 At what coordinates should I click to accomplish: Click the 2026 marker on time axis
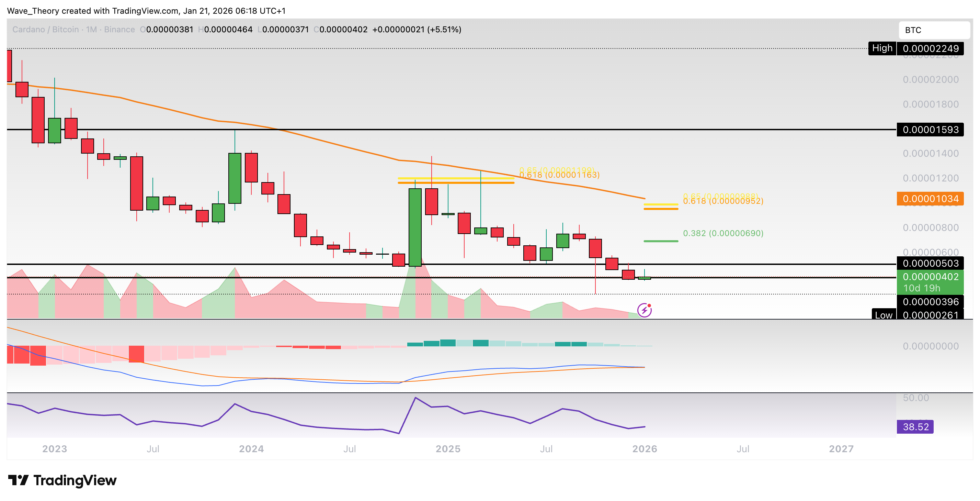[645, 449]
